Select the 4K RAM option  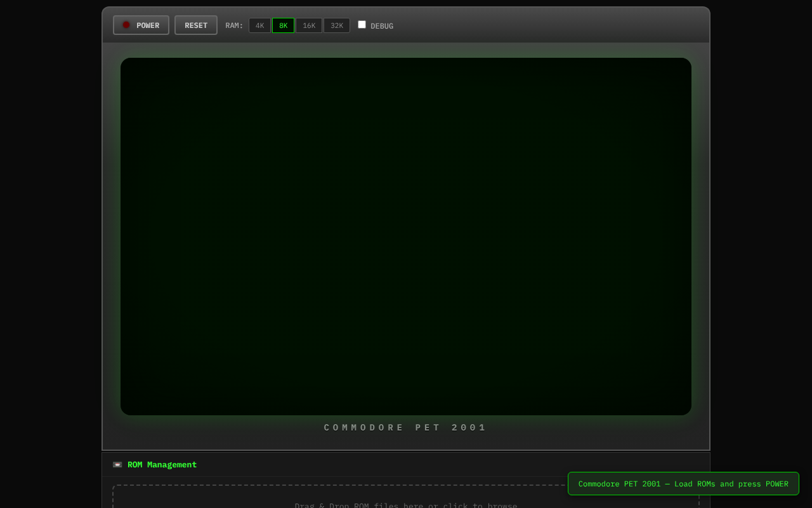259,25
